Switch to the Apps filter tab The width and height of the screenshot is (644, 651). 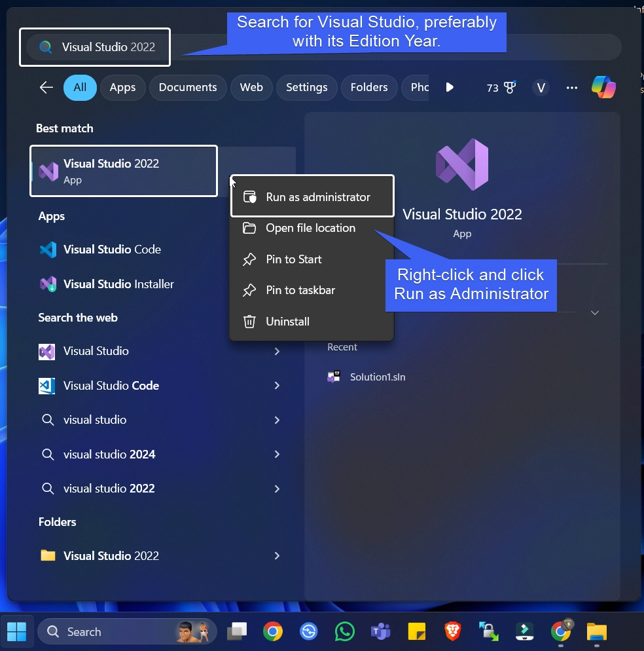pyautogui.click(x=123, y=88)
